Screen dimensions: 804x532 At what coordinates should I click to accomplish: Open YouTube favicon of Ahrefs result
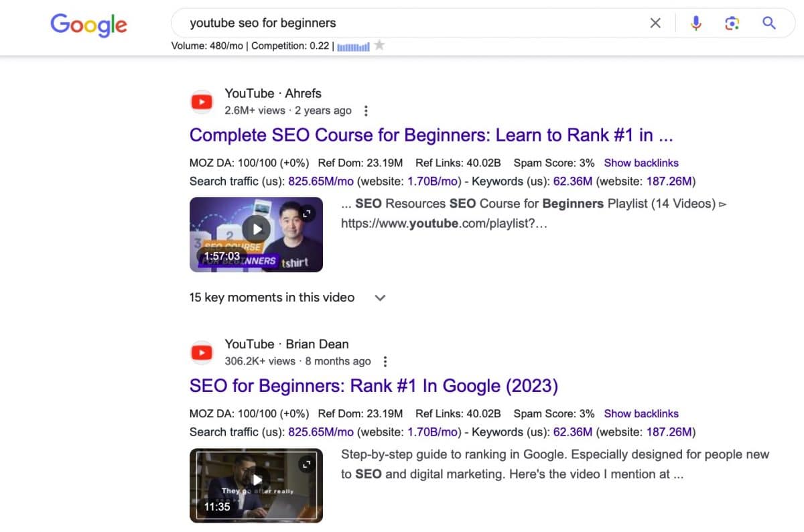pos(202,102)
